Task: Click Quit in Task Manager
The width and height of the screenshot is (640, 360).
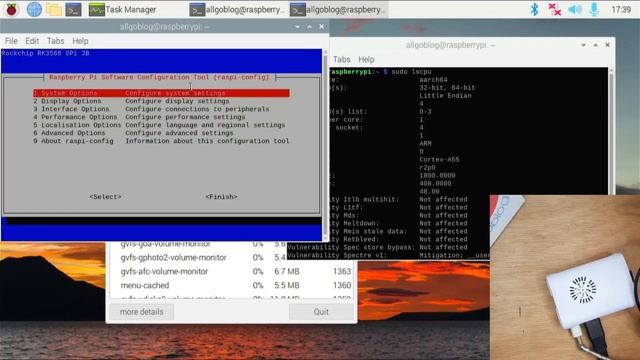Action: pos(321,312)
